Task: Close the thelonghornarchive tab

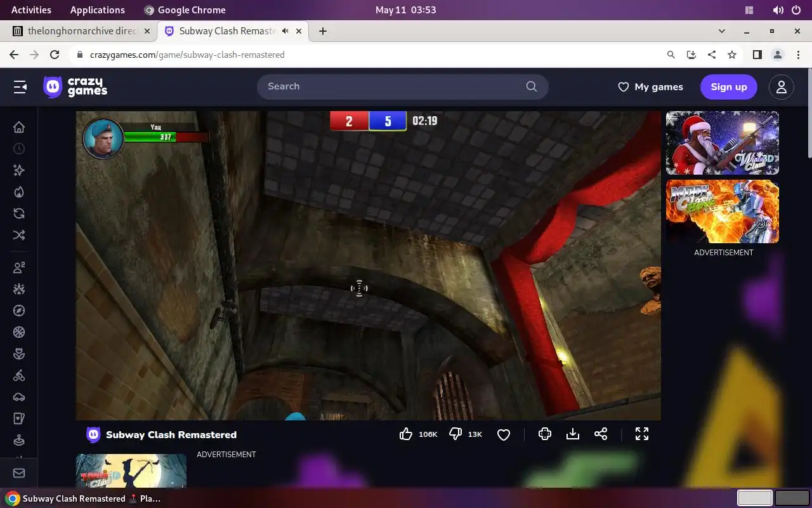Action: coord(147,30)
